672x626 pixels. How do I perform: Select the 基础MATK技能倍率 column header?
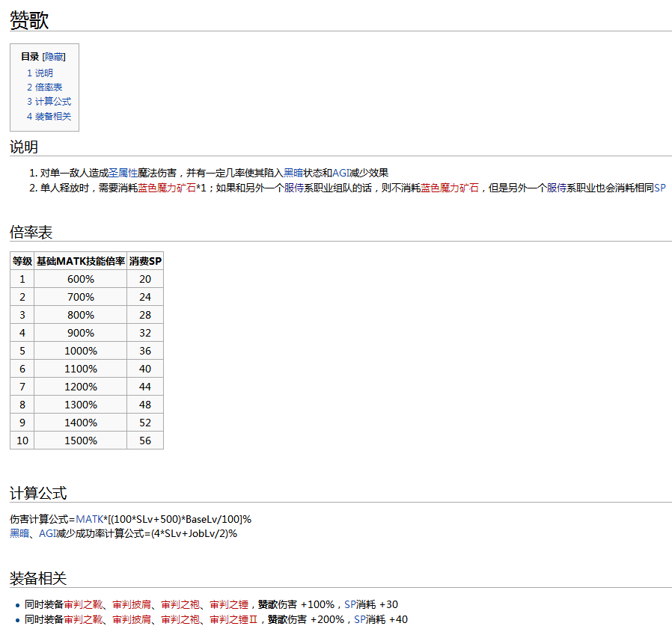tap(81, 261)
